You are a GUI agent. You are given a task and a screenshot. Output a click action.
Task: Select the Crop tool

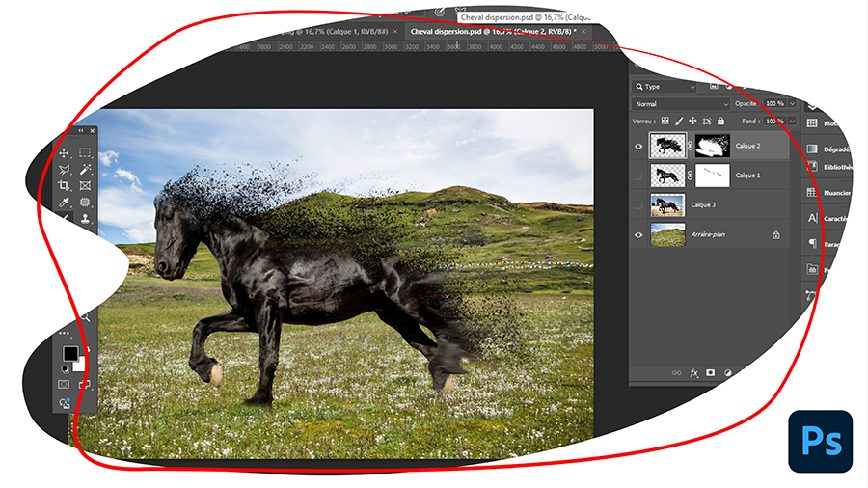(64, 185)
